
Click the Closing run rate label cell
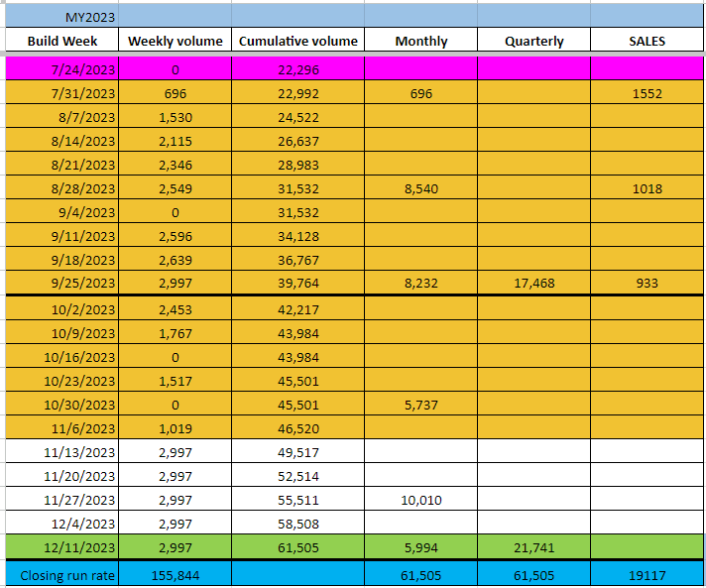pyautogui.click(x=61, y=574)
